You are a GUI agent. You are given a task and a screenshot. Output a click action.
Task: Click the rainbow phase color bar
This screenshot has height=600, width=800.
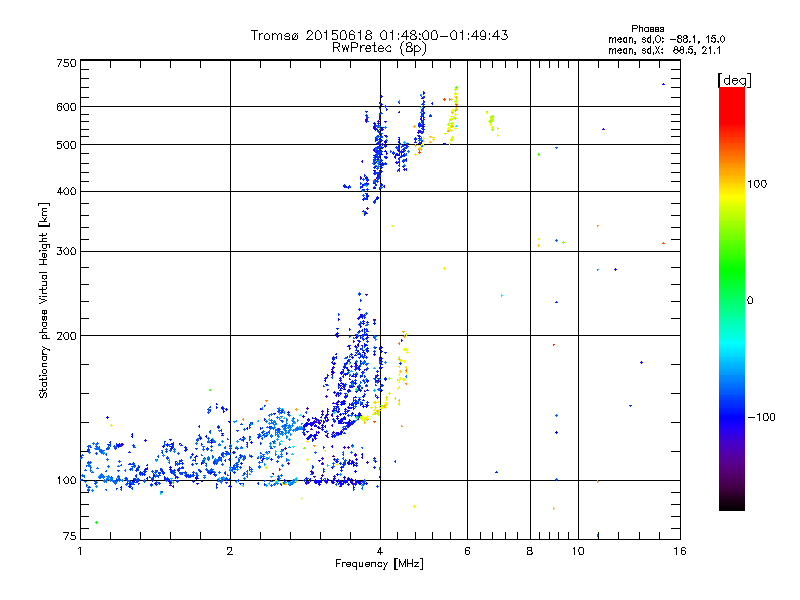point(732,299)
